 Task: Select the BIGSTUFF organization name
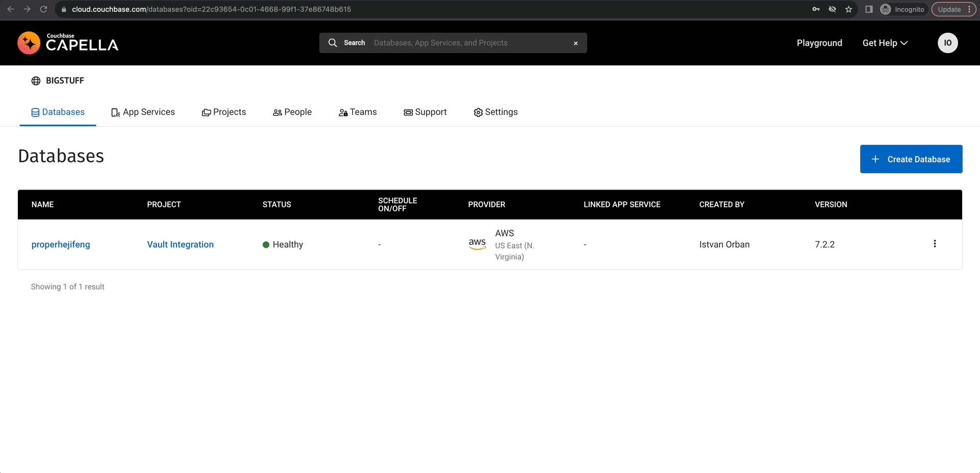pos(65,81)
